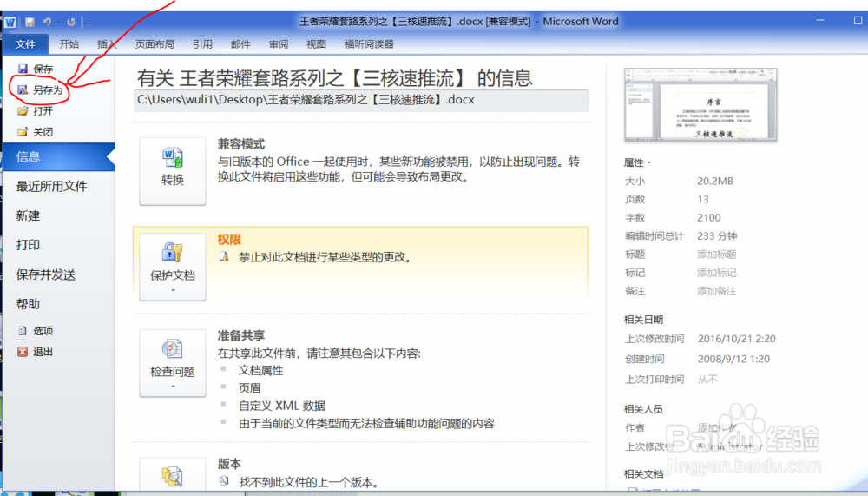The height and width of the screenshot is (496, 868).
Task: Click the Undo icon in title bar
Action: (47, 23)
